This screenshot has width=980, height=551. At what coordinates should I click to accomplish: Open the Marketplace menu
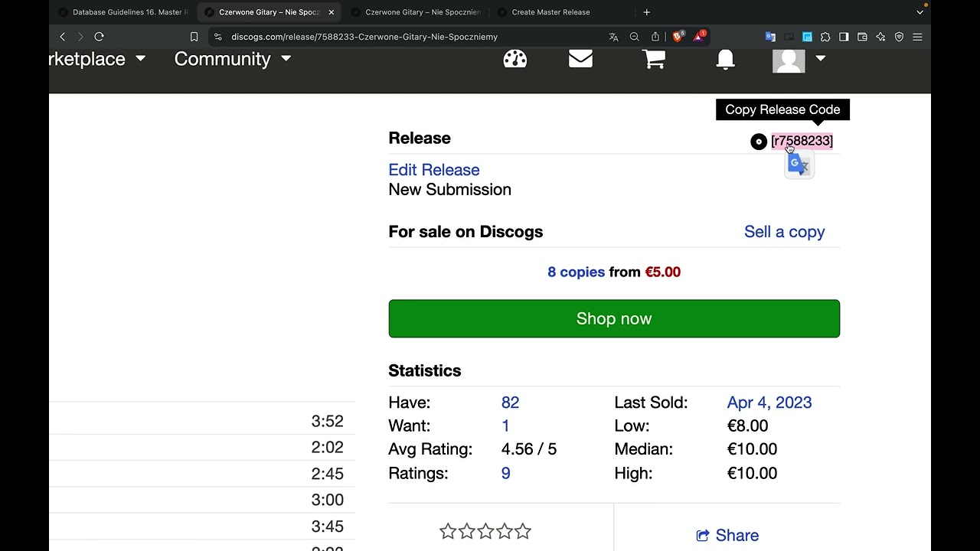coord(87,59)
